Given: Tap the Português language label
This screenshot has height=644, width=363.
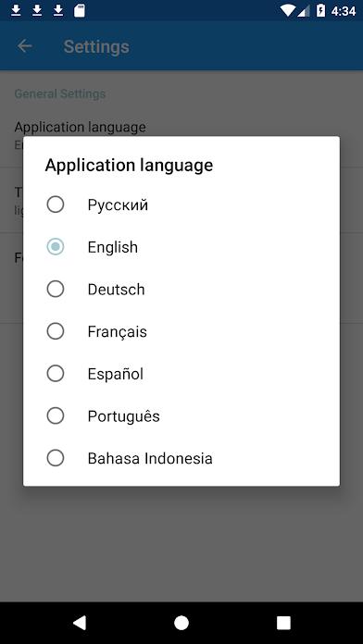Looking at the screenshot, I should [x=124, y=416].
